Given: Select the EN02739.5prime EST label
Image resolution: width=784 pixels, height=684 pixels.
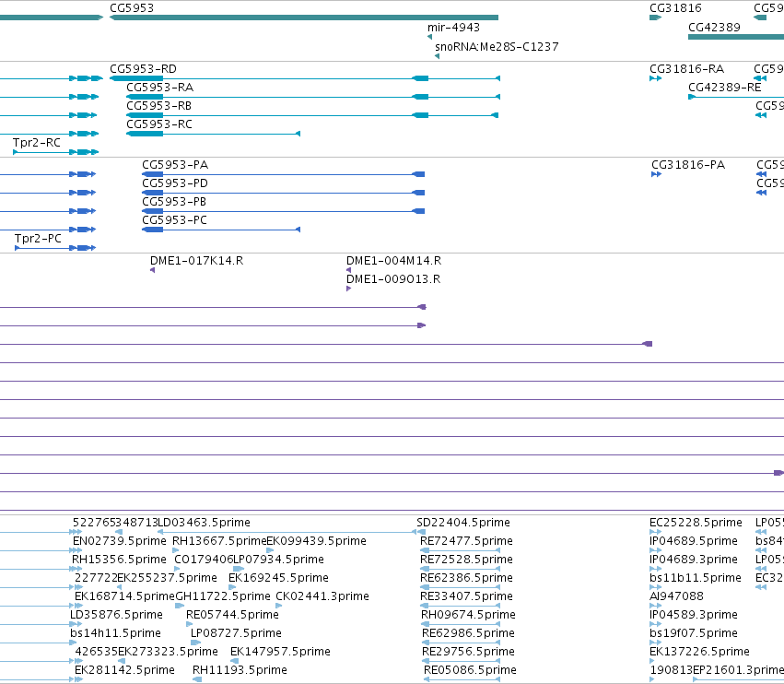Looking at the screenshot, I should [x=120, y=541].
